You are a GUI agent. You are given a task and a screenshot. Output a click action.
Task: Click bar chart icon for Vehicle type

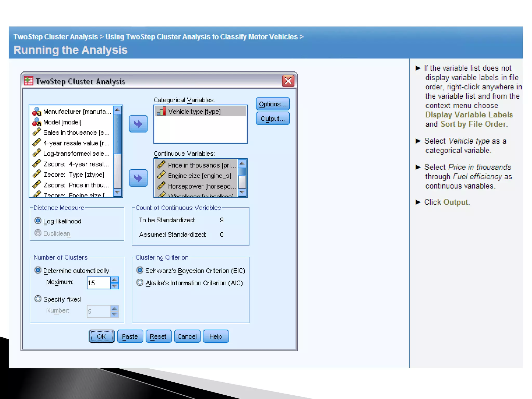(x=161, y=111)
